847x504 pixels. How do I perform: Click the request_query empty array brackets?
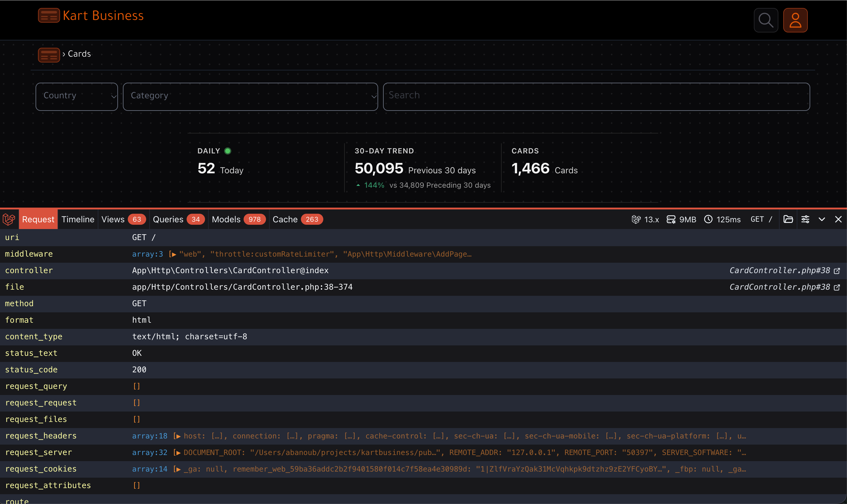137,386
